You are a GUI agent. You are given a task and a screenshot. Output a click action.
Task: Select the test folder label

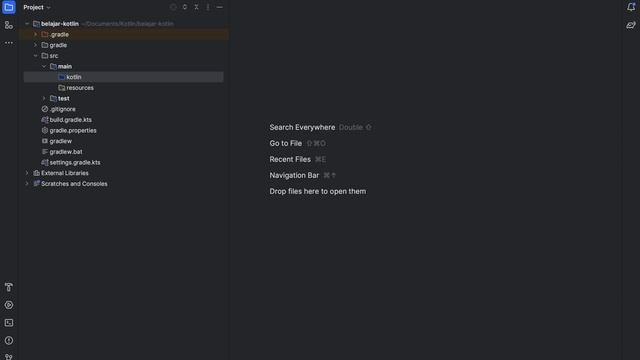(x=64, y=98)
